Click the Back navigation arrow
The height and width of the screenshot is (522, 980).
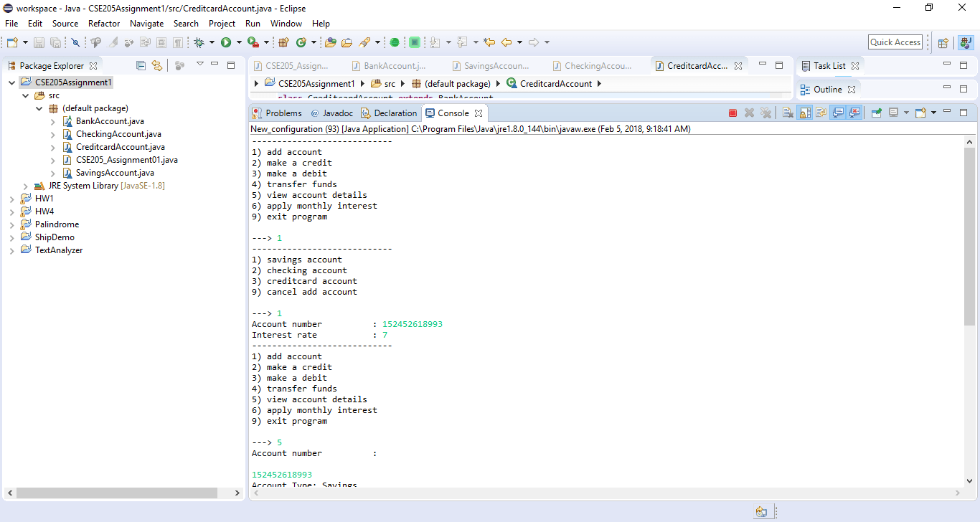tap(507, 43)
